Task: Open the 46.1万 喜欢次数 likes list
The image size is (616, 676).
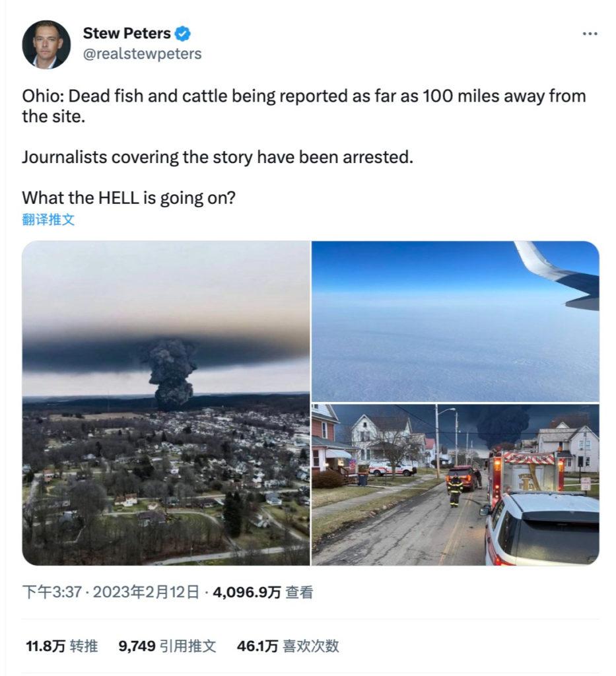Action: pos(287,646)
